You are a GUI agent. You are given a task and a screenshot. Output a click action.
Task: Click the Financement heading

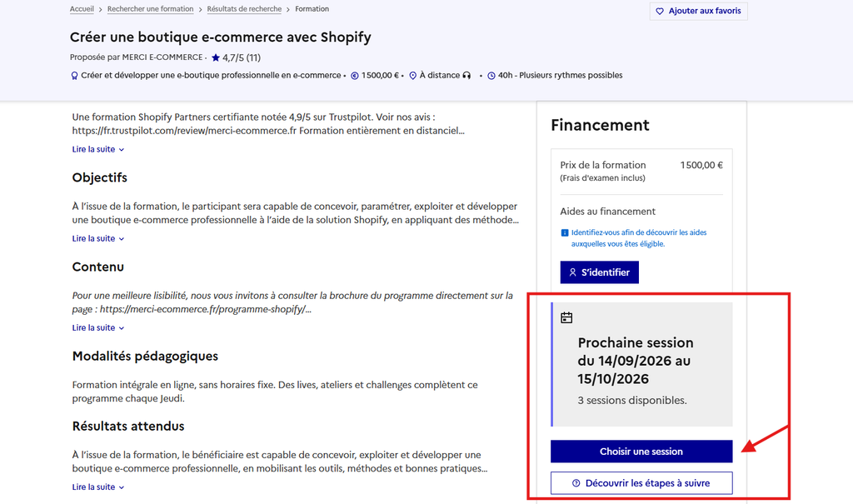(x=600, y=125)
